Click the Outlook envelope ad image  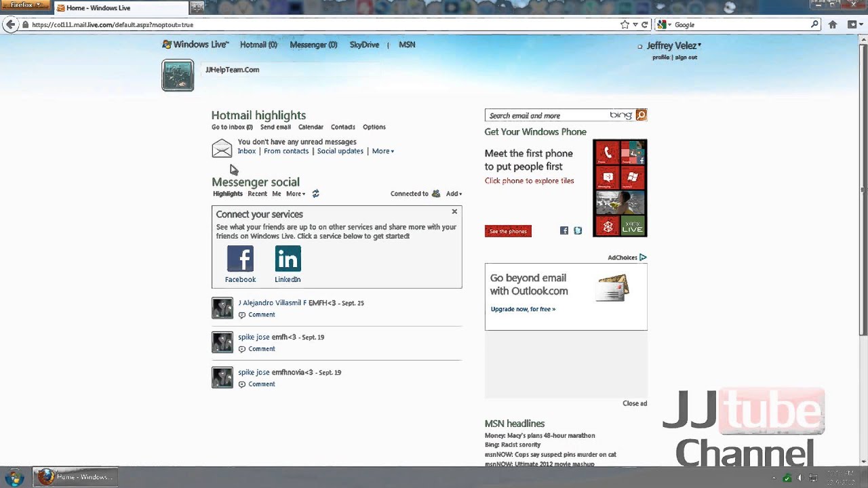tap(612, 288)
